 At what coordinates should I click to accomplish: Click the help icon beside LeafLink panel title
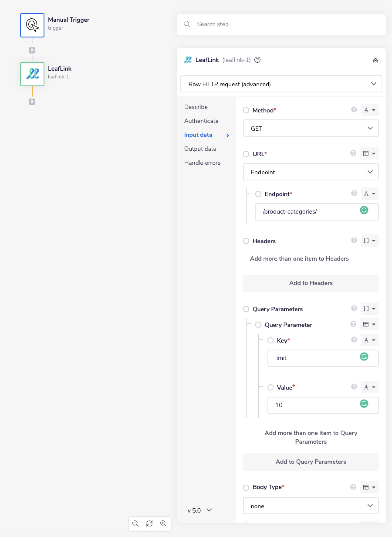pyautogui.click(x=258, y=60)
